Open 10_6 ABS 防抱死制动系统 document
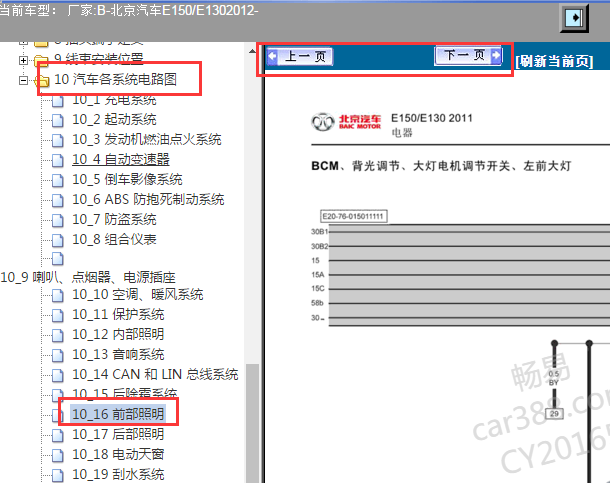Viewport: 610px width, 483px height. [x=148, y=200]
